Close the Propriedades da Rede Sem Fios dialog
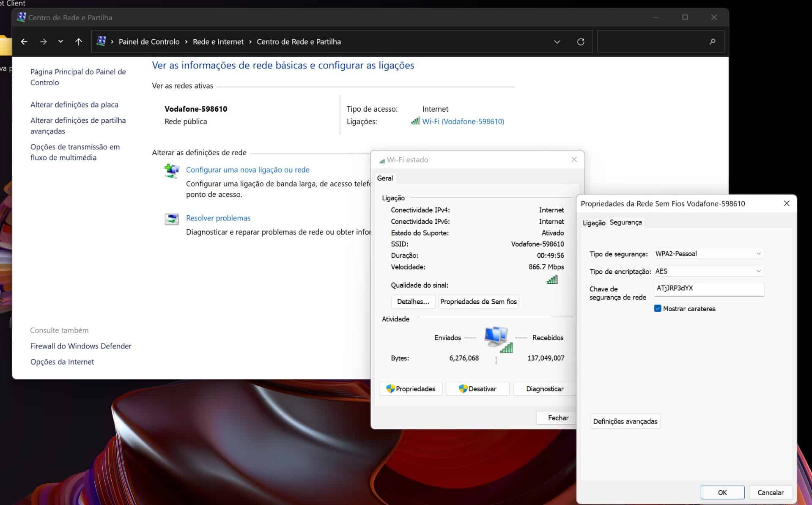The width and height of the screenshot is (812, 505). pyautogui.click(x=787, y=203)
